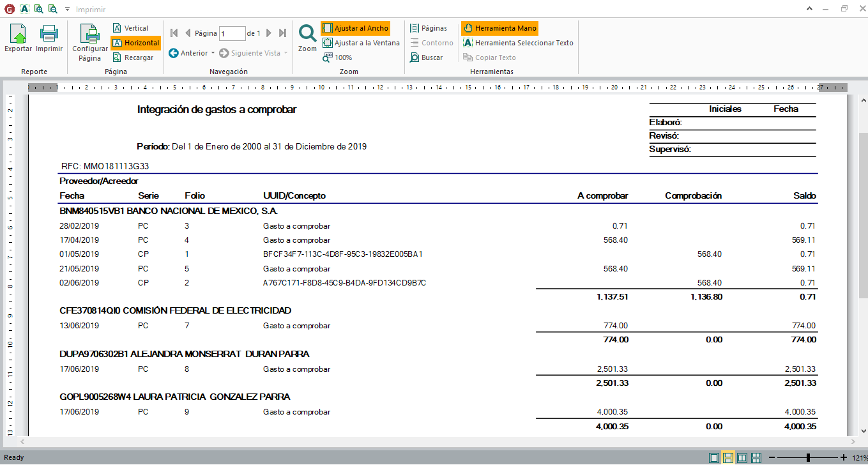The height and width of the screenshot is (465, 868).
Task: Go to the first page button
Action: pyautogui.click(x=174, y=33)
